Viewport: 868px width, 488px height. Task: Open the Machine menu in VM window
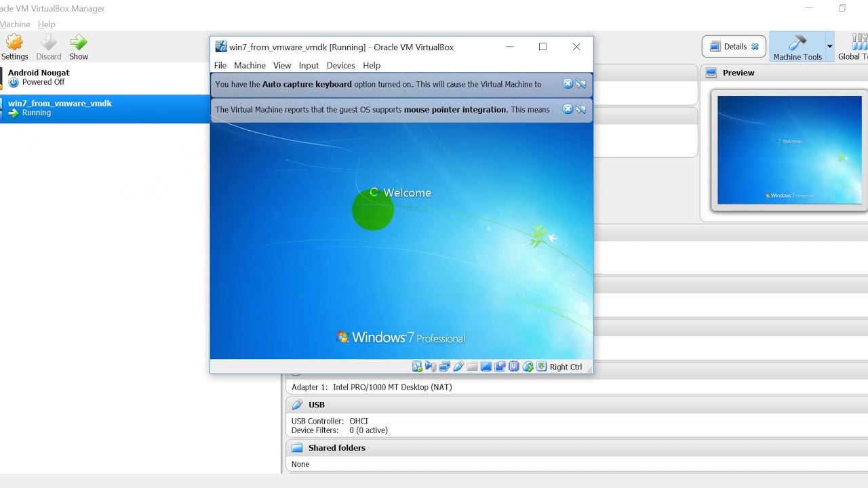[x=250, y=66]
